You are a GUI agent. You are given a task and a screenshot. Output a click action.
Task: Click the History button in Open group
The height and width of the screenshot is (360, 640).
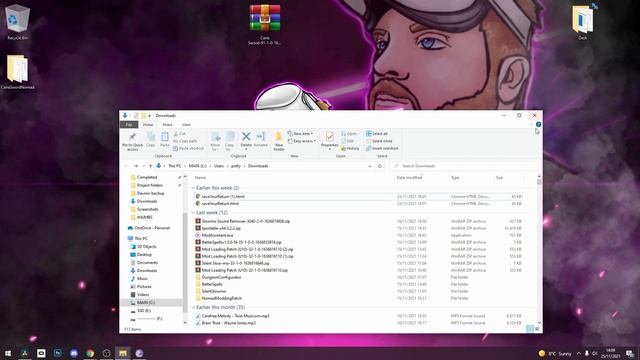[350, 148]
